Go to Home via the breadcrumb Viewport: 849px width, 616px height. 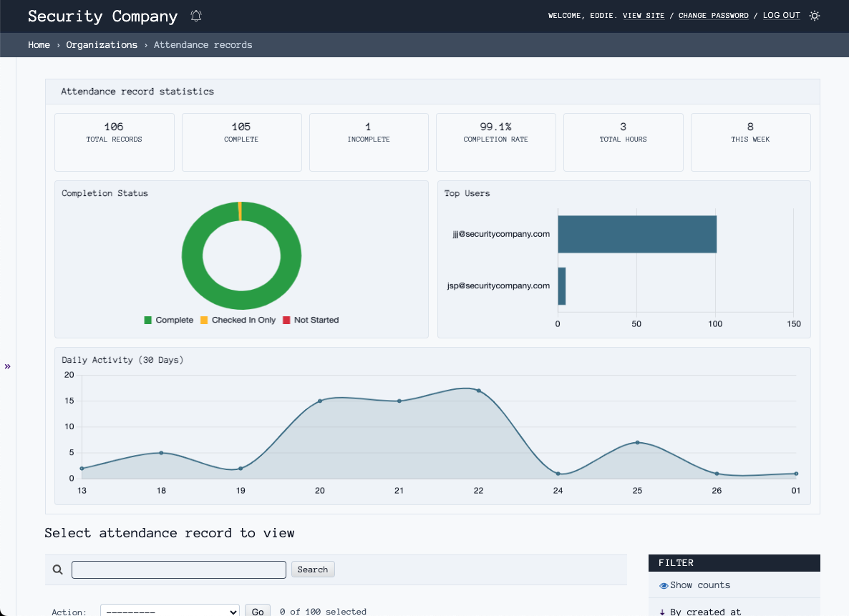(39, 44)
